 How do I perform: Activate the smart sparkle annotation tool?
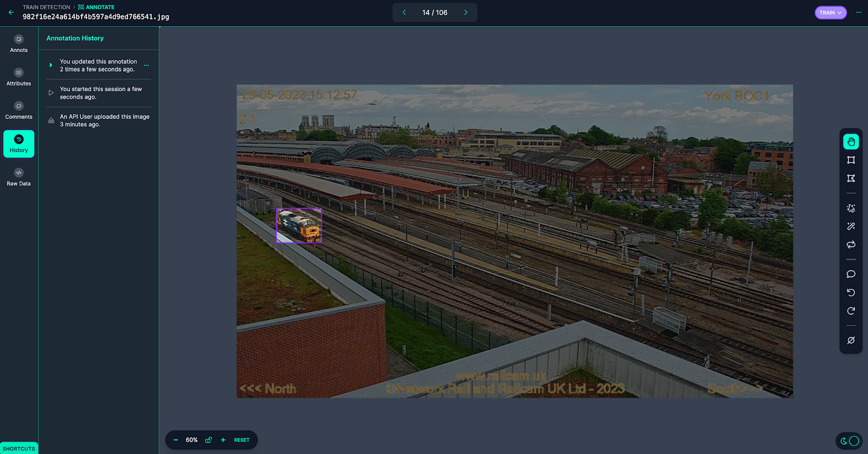[851, 208]
